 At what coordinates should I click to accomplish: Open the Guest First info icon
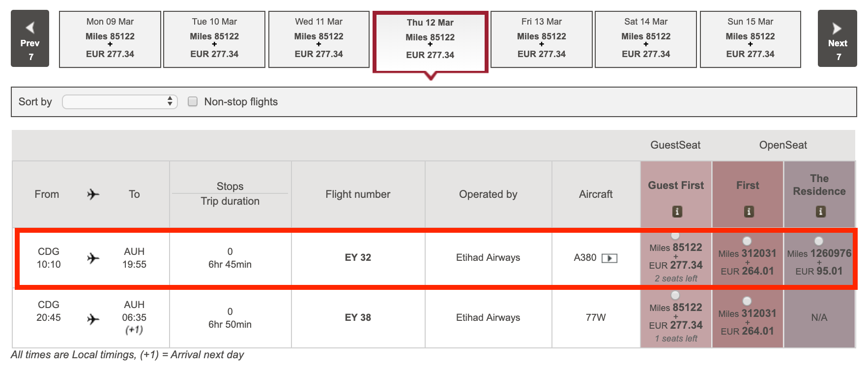(x=677, y=212)
